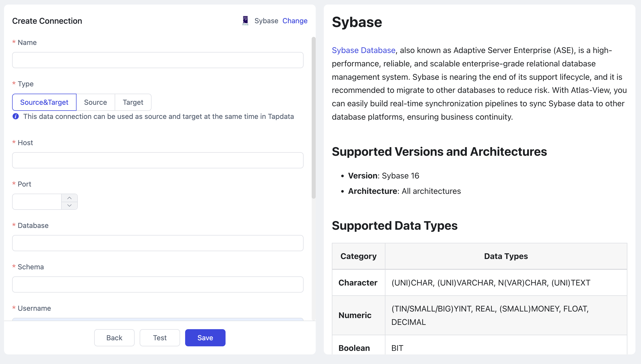
Task: Click the Sybase logo icon
Action: coord(245,21)
